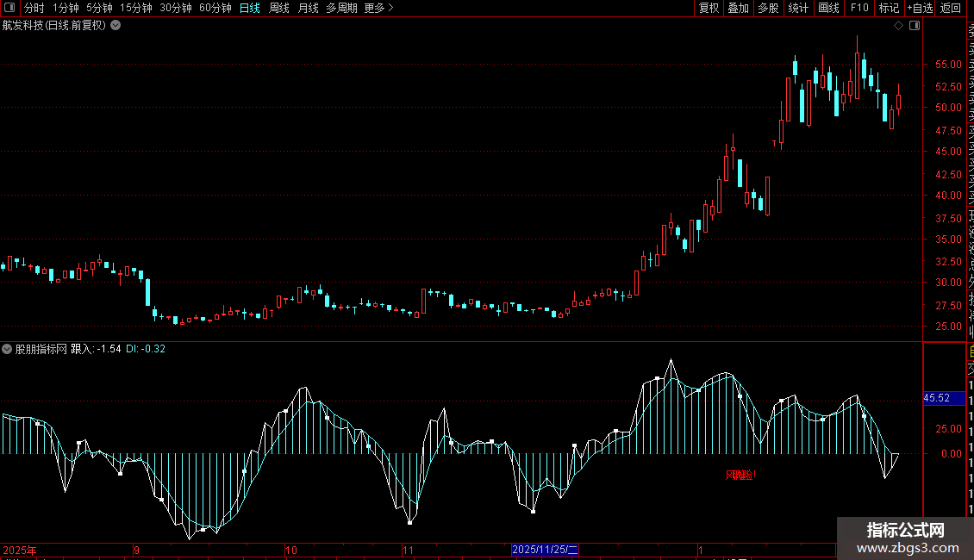
Task: Select the 30分钟 period tab
Action: (176, 8)
